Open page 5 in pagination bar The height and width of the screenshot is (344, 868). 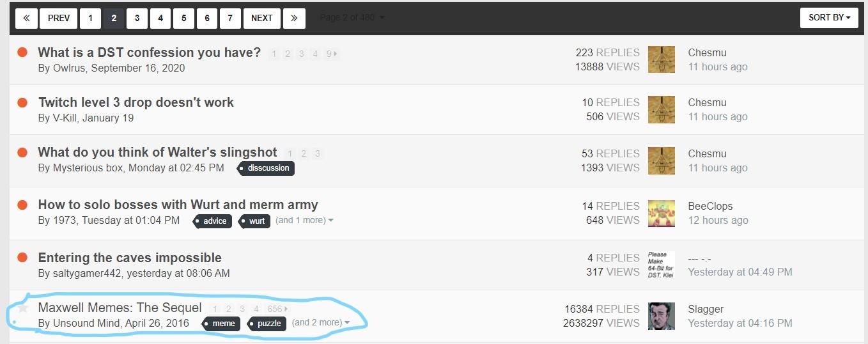(x=183, y=18)
